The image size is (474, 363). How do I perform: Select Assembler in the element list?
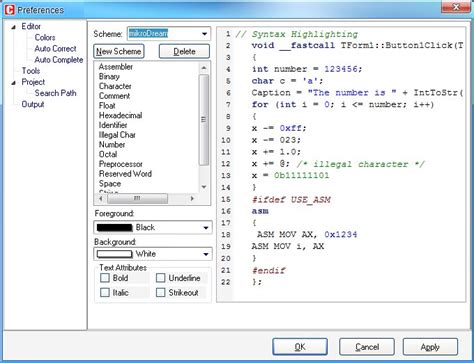(116, 67)
